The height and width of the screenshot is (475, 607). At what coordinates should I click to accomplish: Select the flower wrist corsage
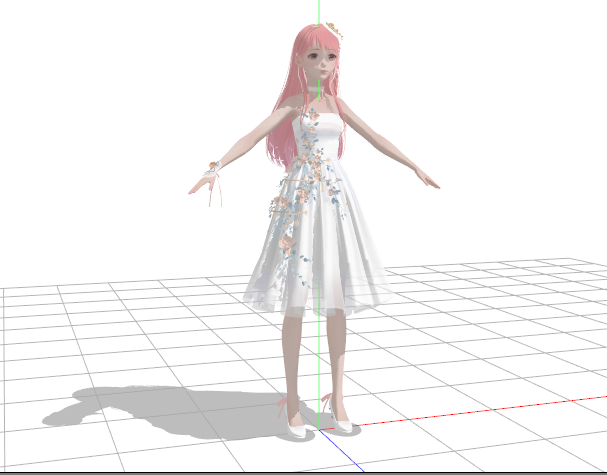point(213,167)
